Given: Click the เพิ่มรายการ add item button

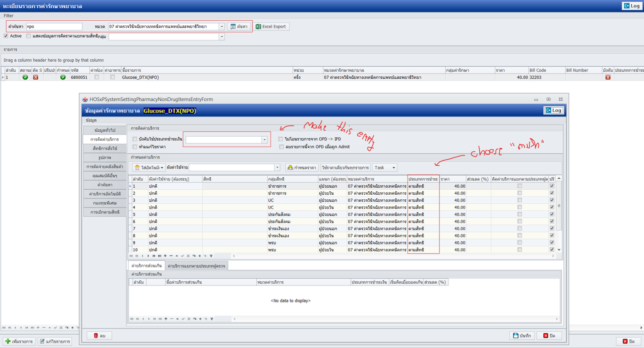Looking at the screenshot, I should pyautogui.click(x=19, y=341).
